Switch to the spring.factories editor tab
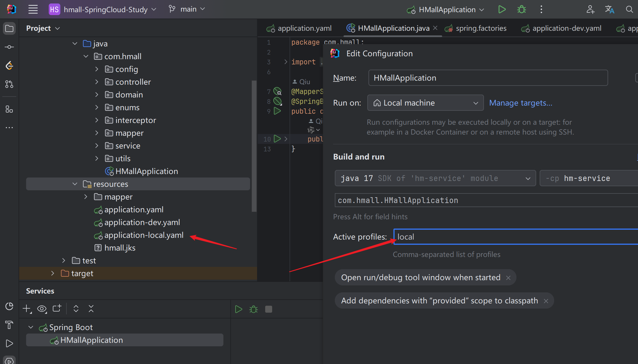Screen dimensions: 638x364 [x=476, y=28]
